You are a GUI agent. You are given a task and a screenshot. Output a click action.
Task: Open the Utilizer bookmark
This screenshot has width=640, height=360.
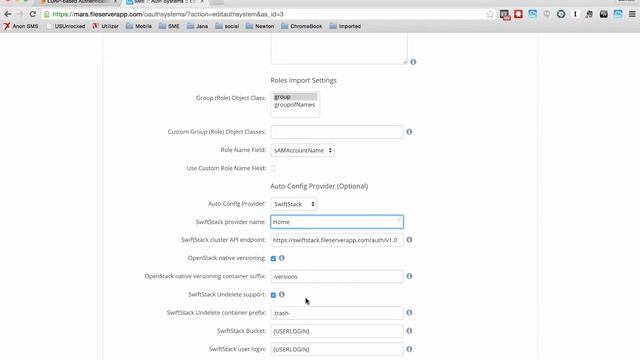[x=106, y=26]
